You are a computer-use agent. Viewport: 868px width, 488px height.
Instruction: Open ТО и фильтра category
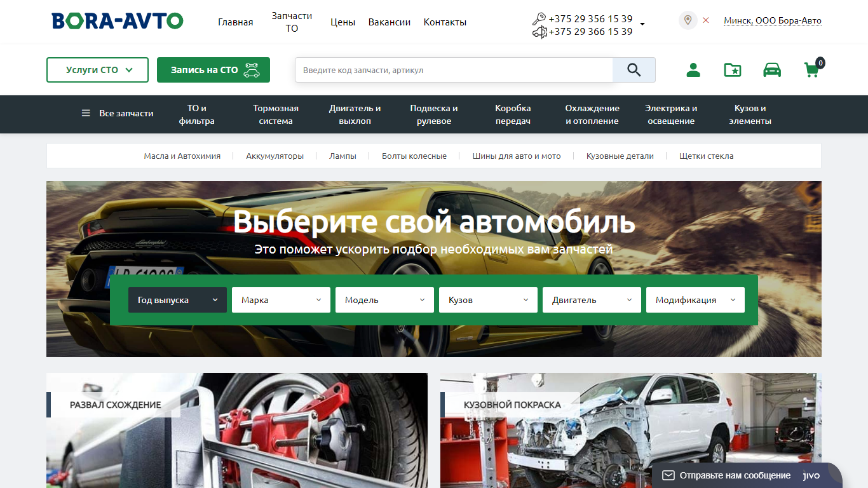197,114
